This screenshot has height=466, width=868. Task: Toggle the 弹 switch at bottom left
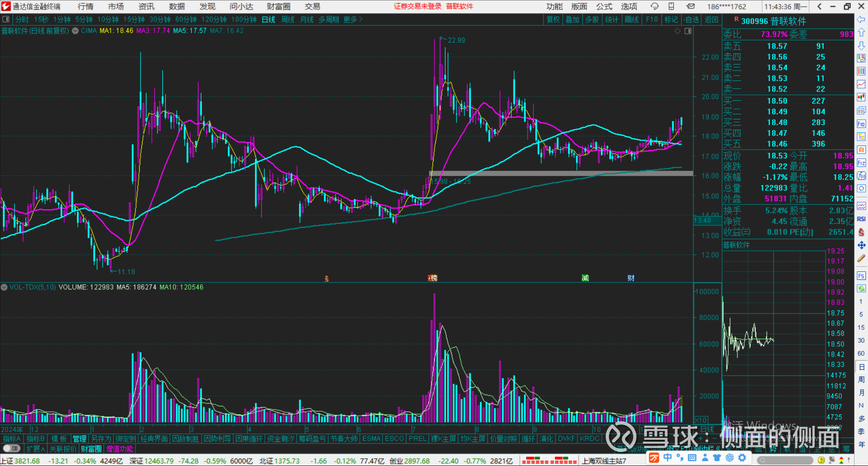(11, 448)
